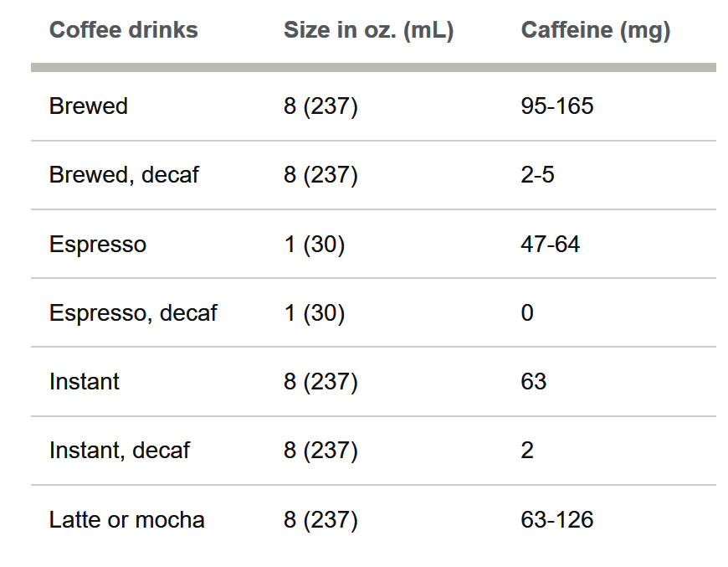Click the Coffee drinks column header
Screen dimensions: 728x567
point(124,30)
